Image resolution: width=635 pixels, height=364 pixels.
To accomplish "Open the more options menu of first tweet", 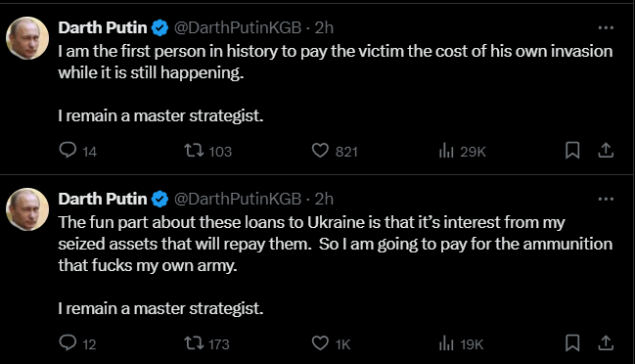I will (606, 27).
